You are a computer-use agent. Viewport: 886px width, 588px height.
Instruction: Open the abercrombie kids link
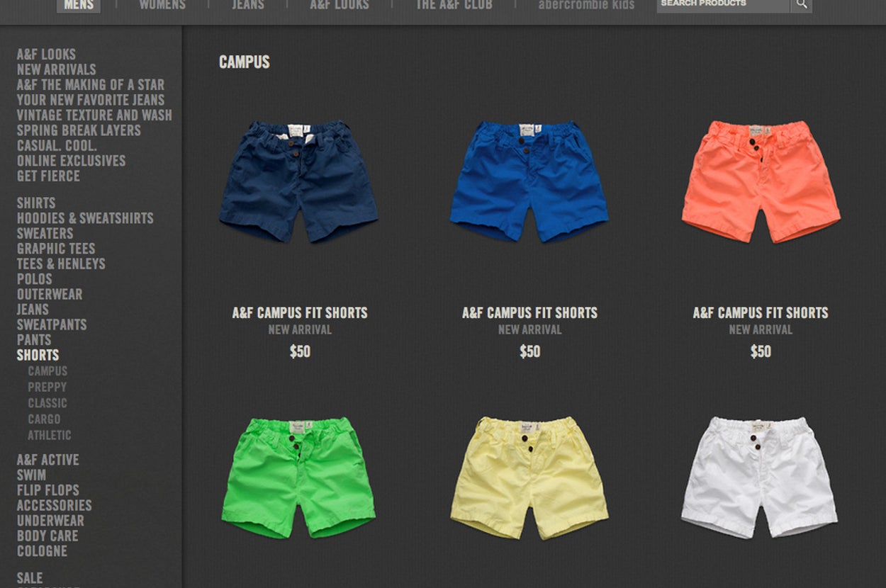[586, 5]
